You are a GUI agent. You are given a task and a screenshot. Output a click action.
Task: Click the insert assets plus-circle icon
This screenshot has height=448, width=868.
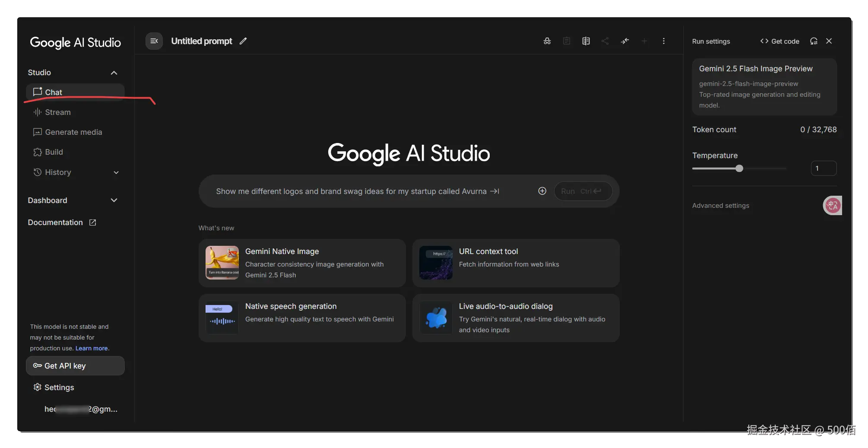click(x=542, y=191)
